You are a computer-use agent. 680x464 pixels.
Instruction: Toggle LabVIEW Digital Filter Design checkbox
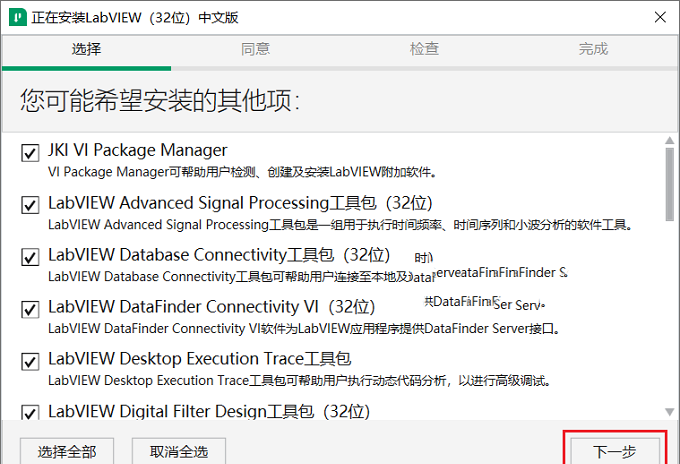[x=30, y=412]
